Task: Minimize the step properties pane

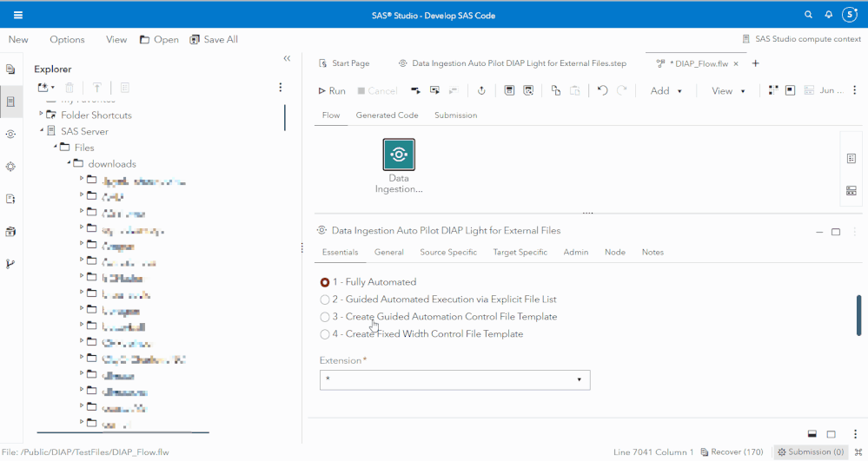Action: [819, 232]
